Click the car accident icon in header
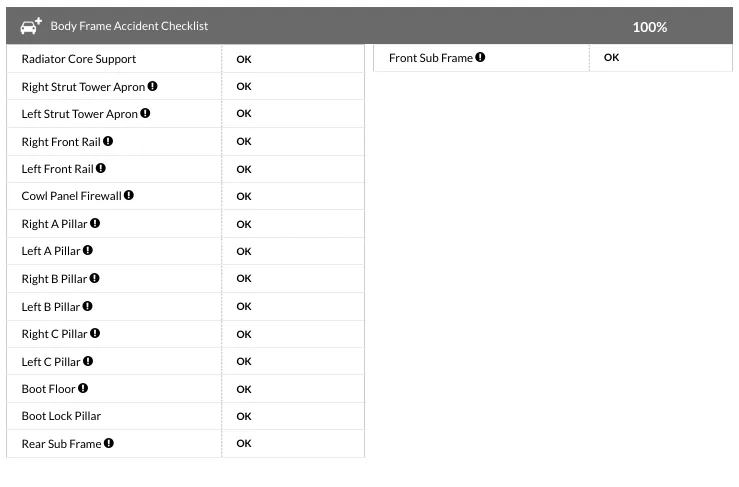 [31, 26]
